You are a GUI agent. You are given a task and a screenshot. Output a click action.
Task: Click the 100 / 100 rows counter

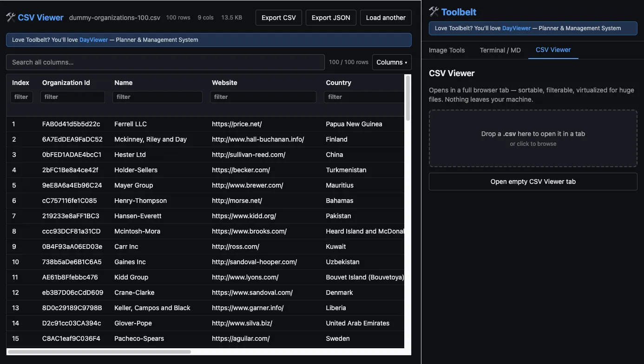point(348,62)
